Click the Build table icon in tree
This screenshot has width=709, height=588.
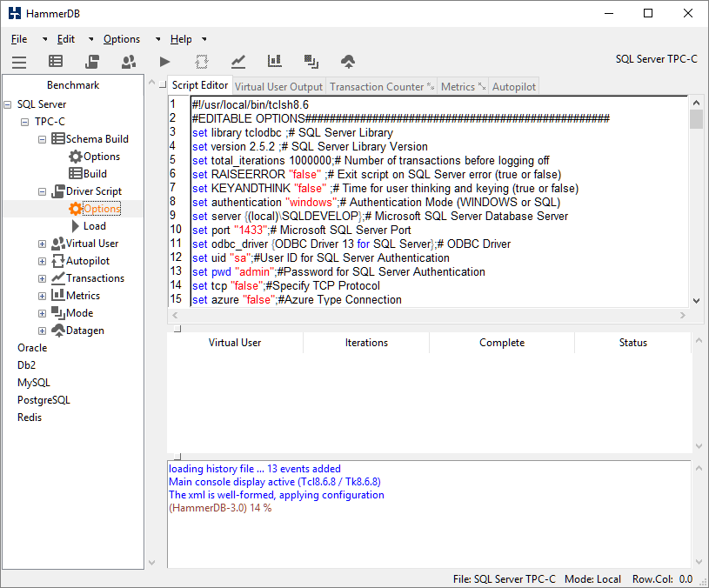point(76,174)
